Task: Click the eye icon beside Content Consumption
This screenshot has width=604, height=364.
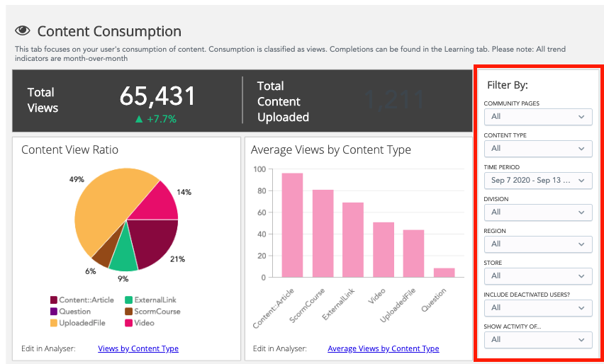Action: point(23,31)
